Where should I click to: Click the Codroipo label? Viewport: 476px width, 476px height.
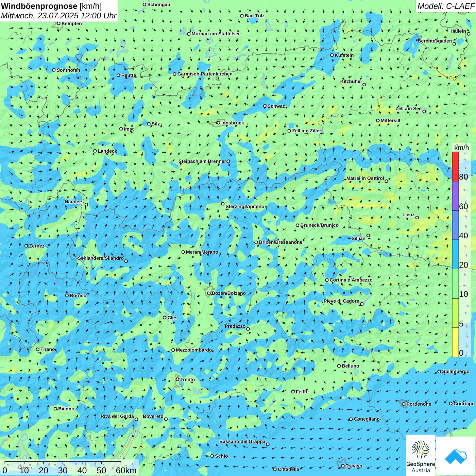[x=464, y=404]
